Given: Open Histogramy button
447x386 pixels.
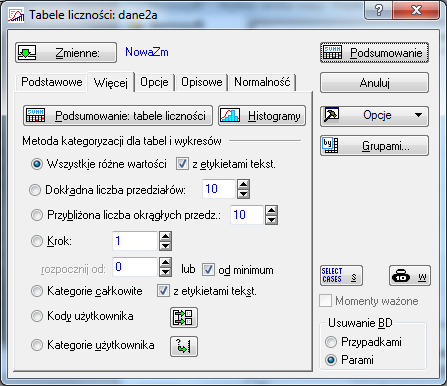Looking at the screenshot, I should point(262,116).
